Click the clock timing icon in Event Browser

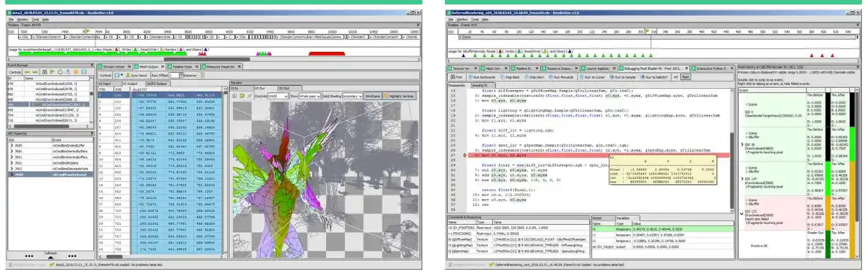(x=60, y=72)
